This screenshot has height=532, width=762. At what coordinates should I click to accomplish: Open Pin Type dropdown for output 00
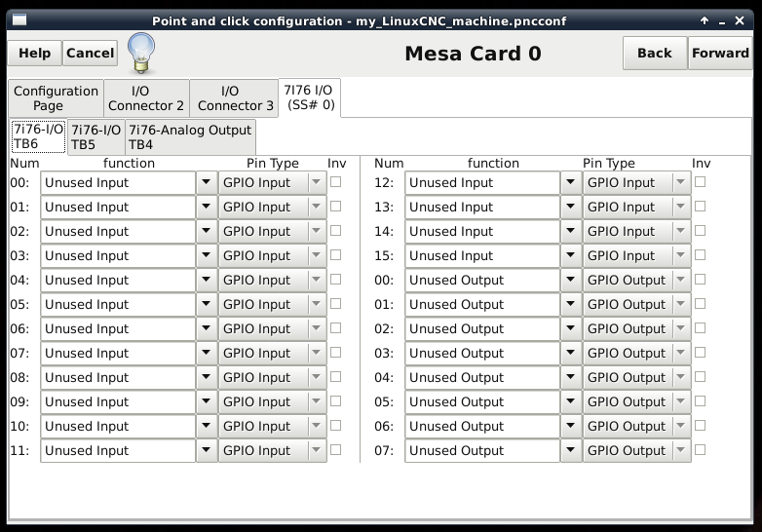(636, 281)
